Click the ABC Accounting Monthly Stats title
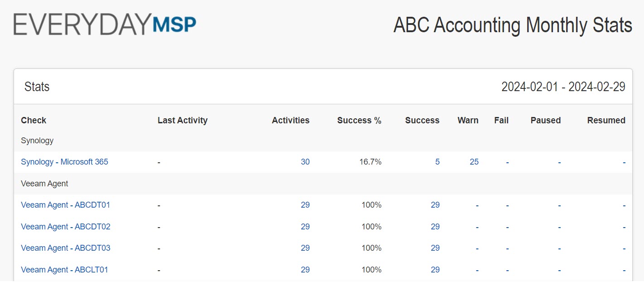Screen dimensions: 644x282 [512, 25]
